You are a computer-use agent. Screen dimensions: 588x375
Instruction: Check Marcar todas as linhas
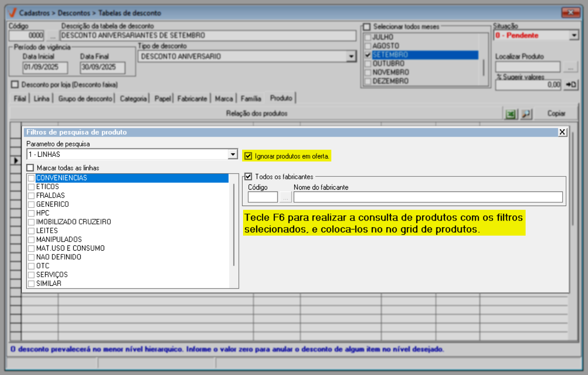pyautogui.click(x=31, y=168)
